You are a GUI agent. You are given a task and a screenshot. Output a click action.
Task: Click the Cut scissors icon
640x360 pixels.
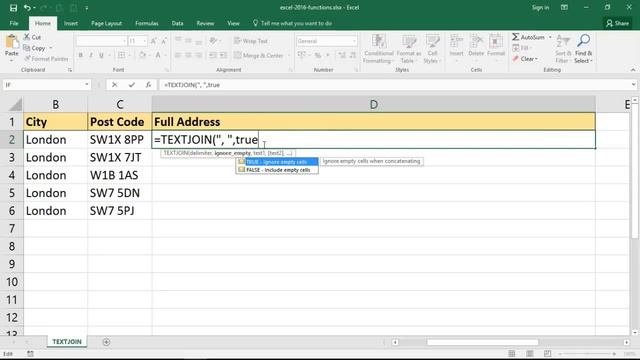pos(27,37)
